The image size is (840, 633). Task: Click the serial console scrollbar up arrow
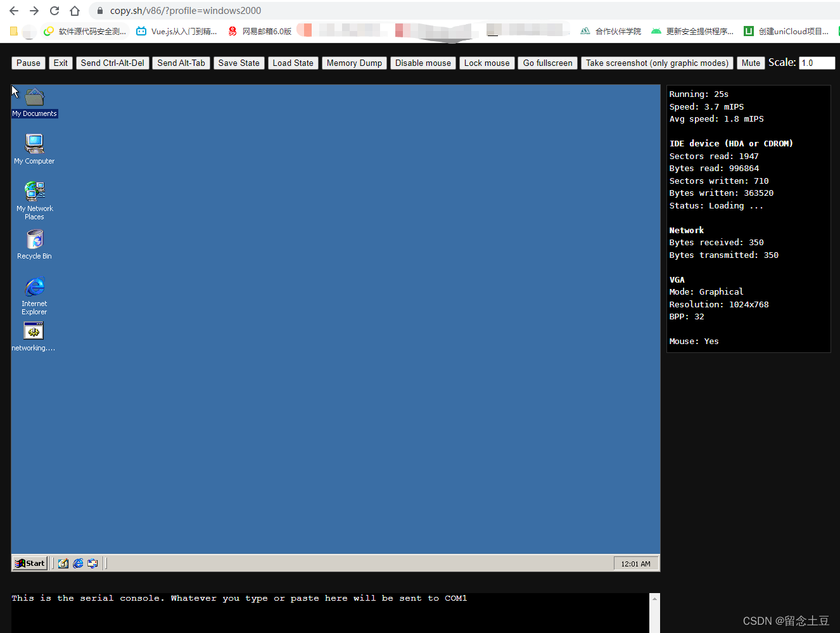click(655, 599)
